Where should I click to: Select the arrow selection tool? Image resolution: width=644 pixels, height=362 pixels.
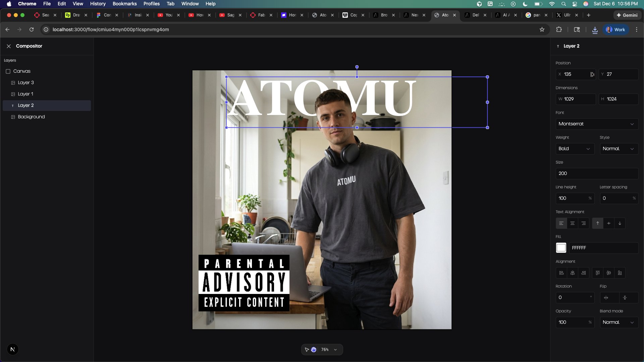tap(306, 349)
